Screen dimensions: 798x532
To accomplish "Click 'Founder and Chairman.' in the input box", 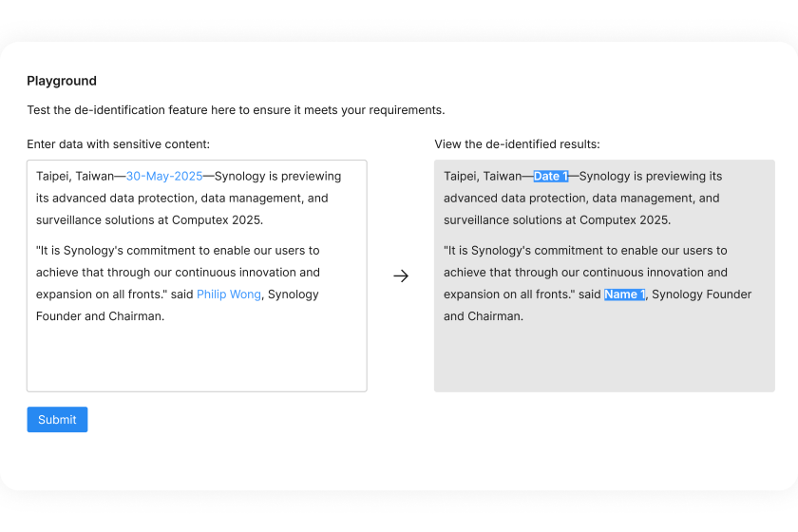I will coord(101,316).
